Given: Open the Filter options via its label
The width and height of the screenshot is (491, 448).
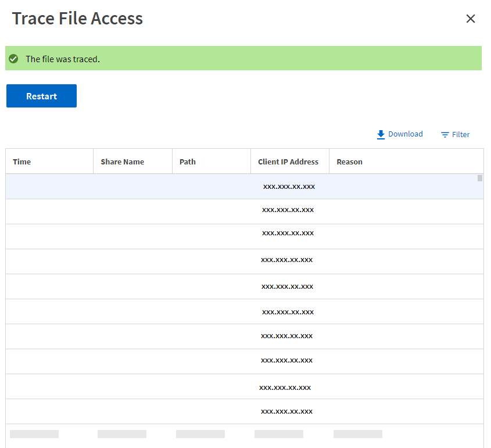Looking at the screenshot, I should [x=461, y=135].
